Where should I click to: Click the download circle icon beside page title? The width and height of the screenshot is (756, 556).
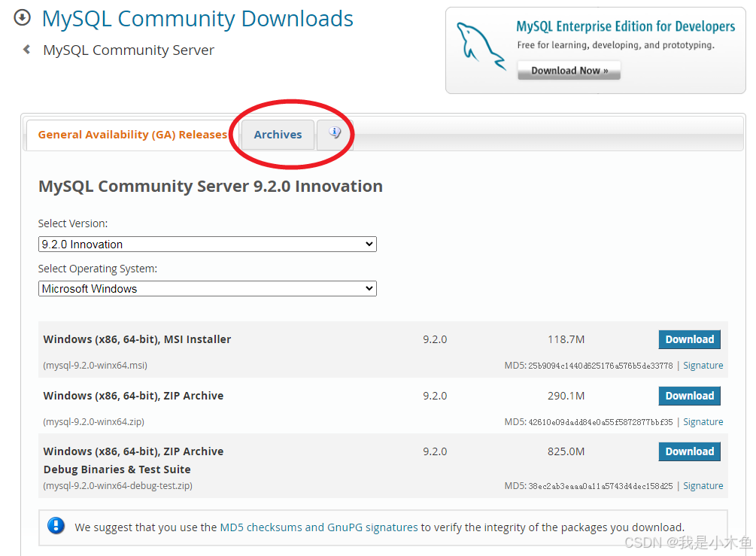22,18
